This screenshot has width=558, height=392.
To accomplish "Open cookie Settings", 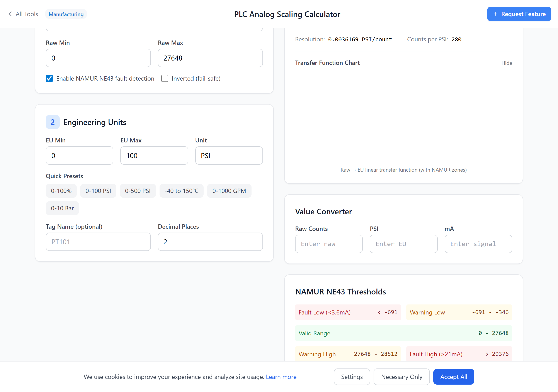I will [352, 377].
